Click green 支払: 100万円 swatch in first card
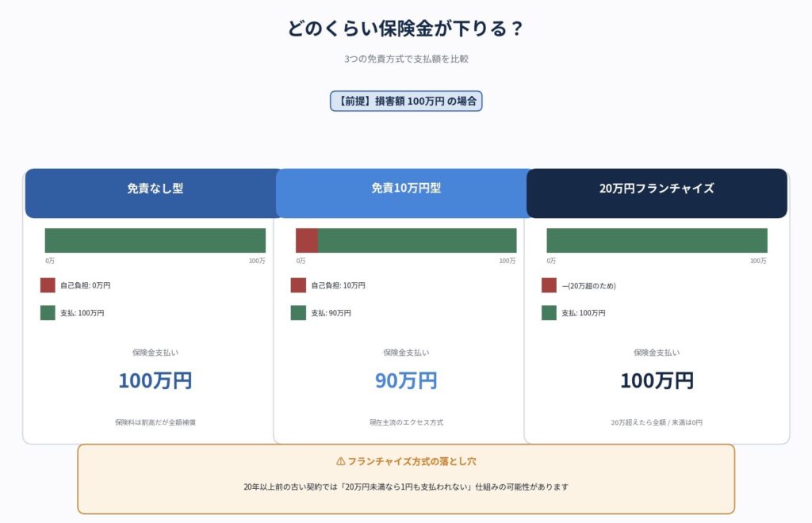Viewport: 812px width, 523px height. tap(48, 312)
